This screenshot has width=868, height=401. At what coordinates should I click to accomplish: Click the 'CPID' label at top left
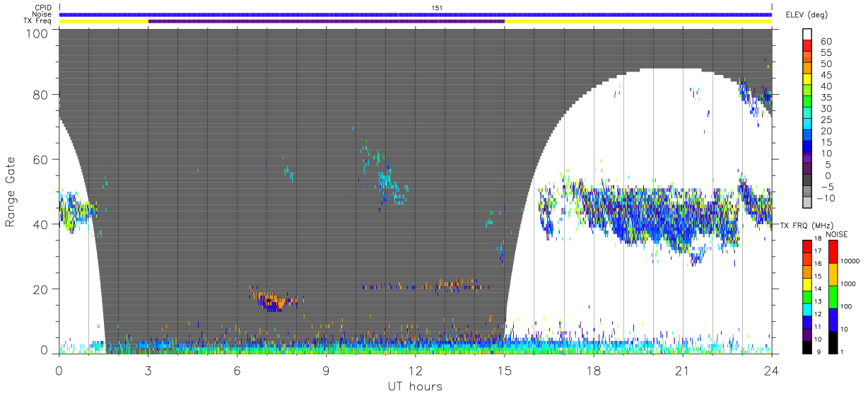[x=43, y=8]
